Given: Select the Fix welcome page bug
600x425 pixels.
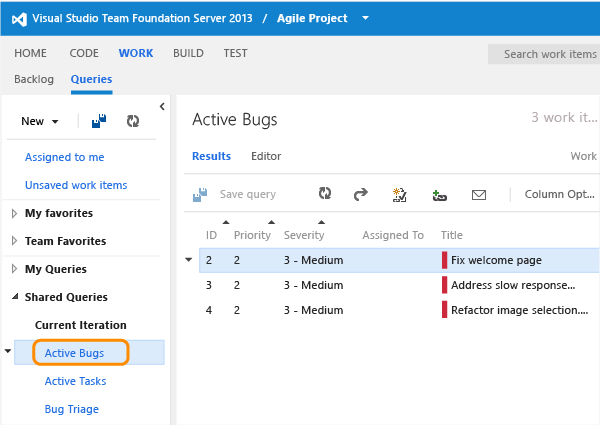Looking at the screenshot, I should click(399, 260).
